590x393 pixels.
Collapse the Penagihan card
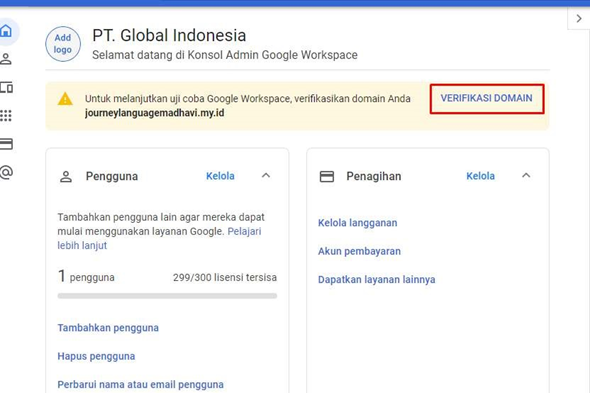point(526,175)
